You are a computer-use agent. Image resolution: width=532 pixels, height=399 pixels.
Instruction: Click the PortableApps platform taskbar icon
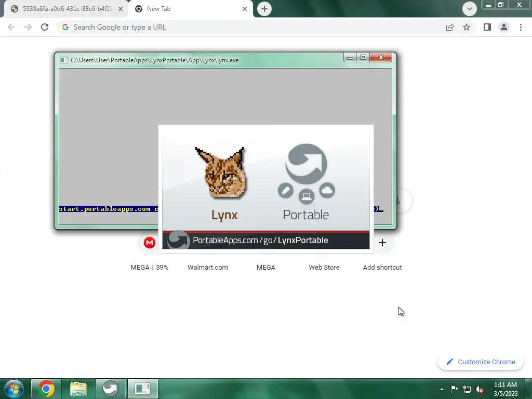111,389
